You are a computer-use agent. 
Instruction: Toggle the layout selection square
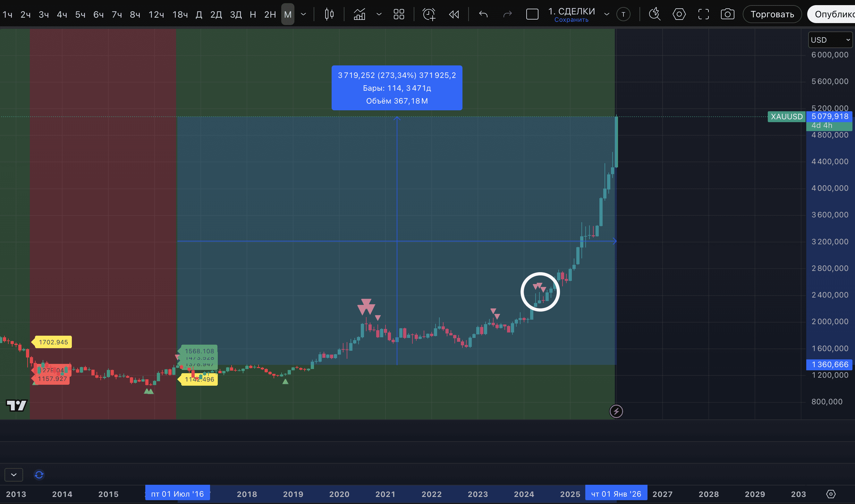click(532, 14)
